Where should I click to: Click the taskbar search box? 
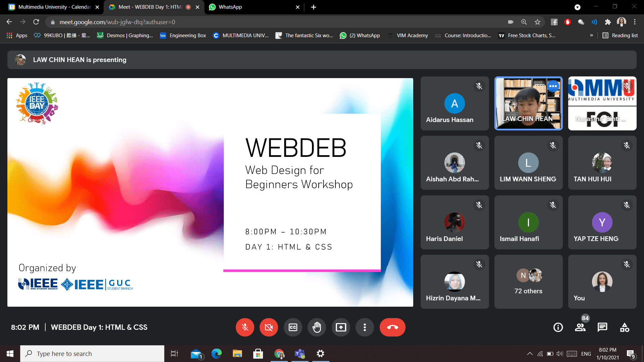tap(92, 354)
